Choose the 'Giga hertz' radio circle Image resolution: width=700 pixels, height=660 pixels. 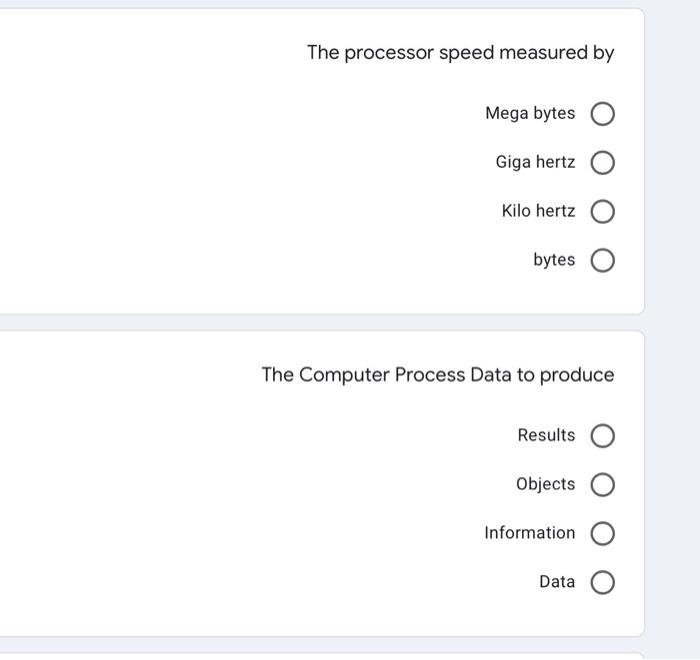pos(602,163)
